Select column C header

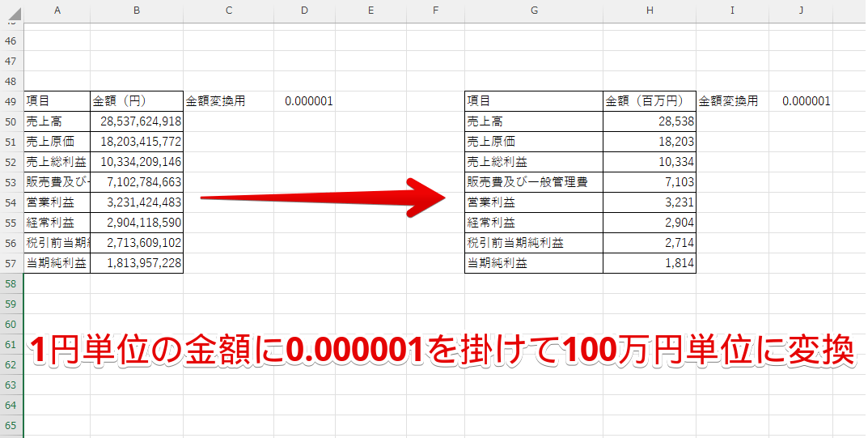pos(229,11)
